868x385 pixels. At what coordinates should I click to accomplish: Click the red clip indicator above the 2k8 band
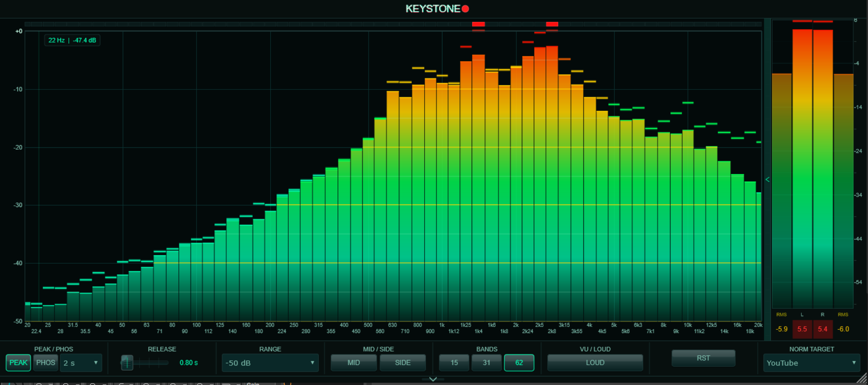pos(552,24)
